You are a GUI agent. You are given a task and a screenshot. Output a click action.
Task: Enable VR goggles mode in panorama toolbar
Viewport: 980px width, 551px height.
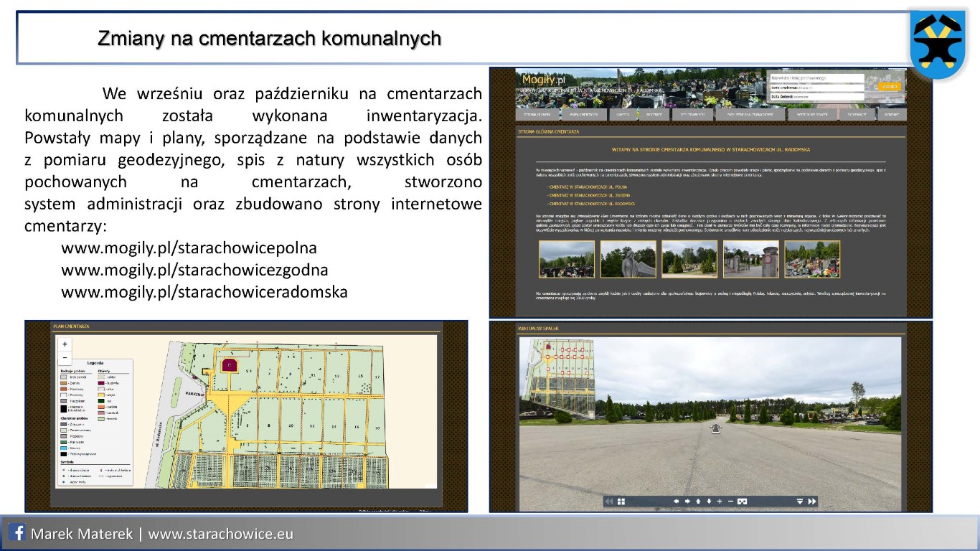click(743, 501)
